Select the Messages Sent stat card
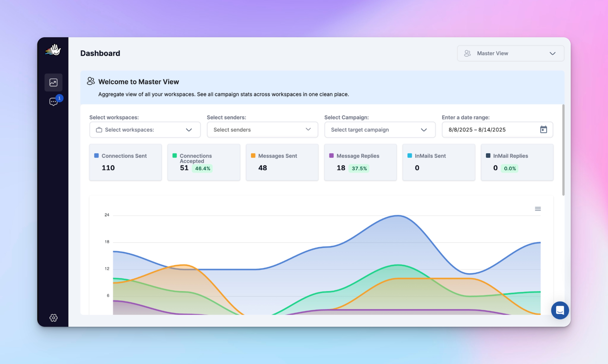This screenshot has width=608, height=364. click(282, 162)
